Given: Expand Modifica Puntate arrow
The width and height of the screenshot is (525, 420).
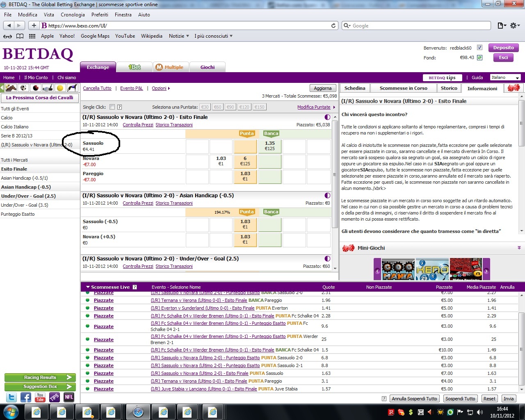Looking at the screenshot, I should [334, 107].
